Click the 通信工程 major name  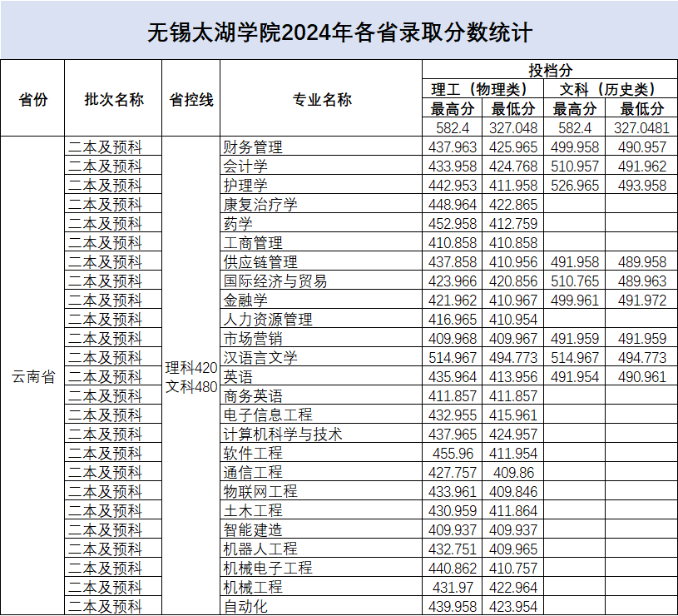click(x=253, y=472)
